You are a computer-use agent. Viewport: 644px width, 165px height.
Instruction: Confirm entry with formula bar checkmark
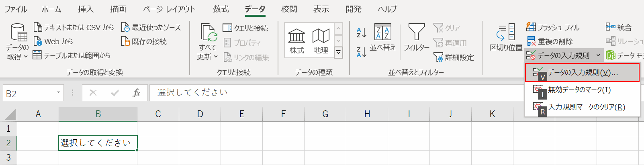click(115, 93)
